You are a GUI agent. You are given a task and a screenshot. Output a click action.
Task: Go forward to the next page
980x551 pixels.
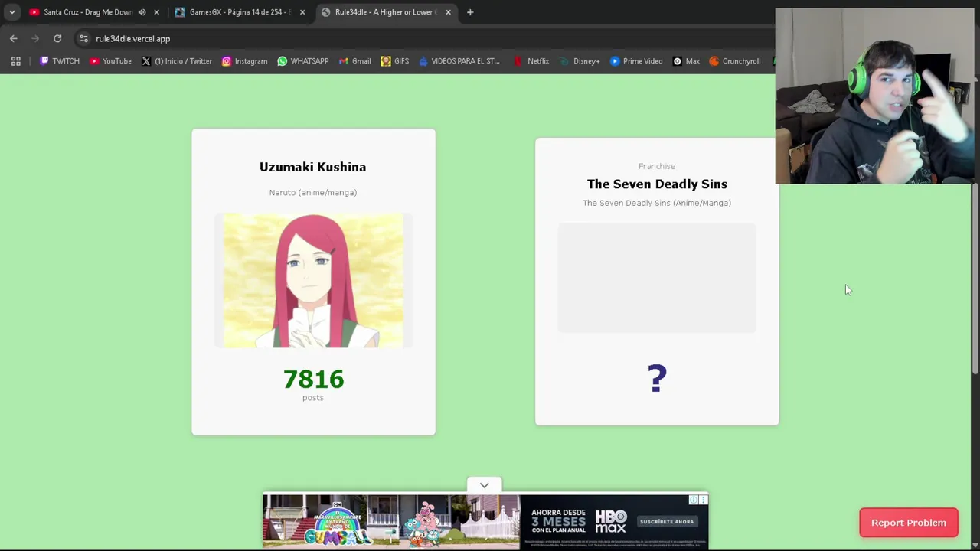pos(35,38)
